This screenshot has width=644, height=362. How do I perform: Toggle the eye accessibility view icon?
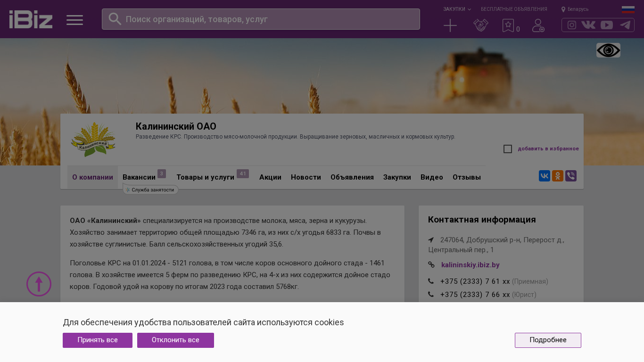point(608,50)
